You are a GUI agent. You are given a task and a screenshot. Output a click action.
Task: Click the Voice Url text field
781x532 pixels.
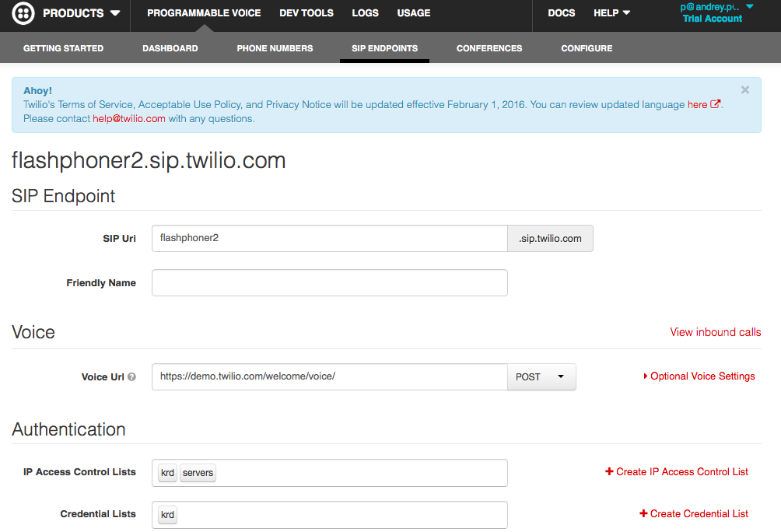330,377
